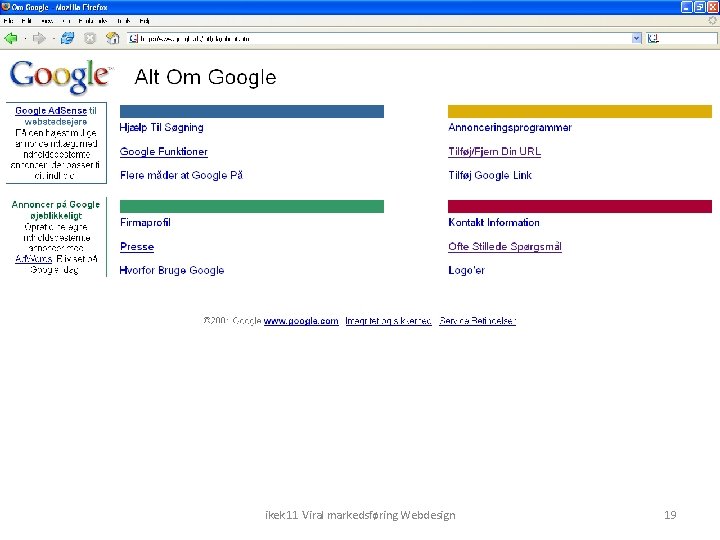Open the Google Funktioner link
This screenshot has width=720, height=540.
click(x=163, y=152)
